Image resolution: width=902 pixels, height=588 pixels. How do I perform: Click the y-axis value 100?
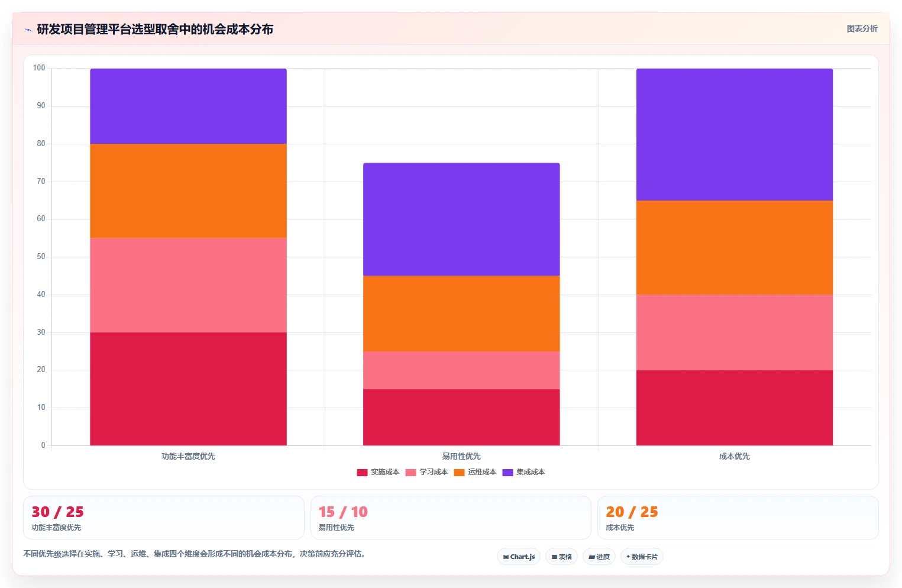[x=39, y=68]
